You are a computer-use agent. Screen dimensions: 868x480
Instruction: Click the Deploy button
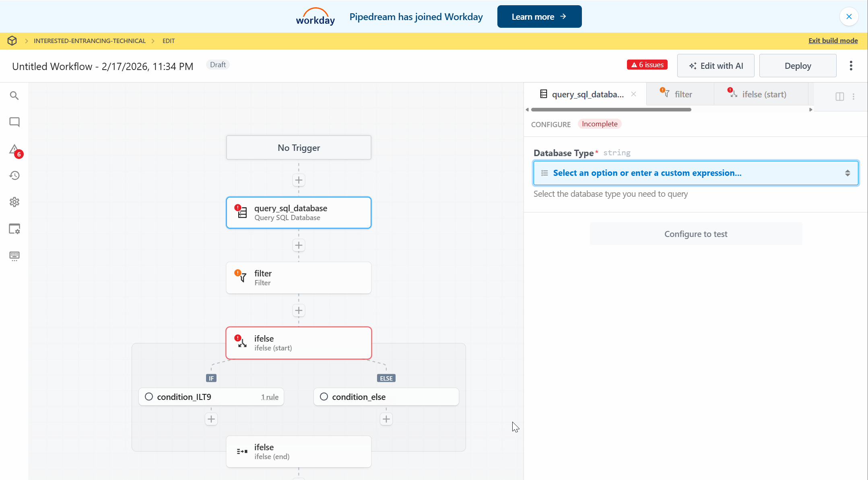(798, 66)
